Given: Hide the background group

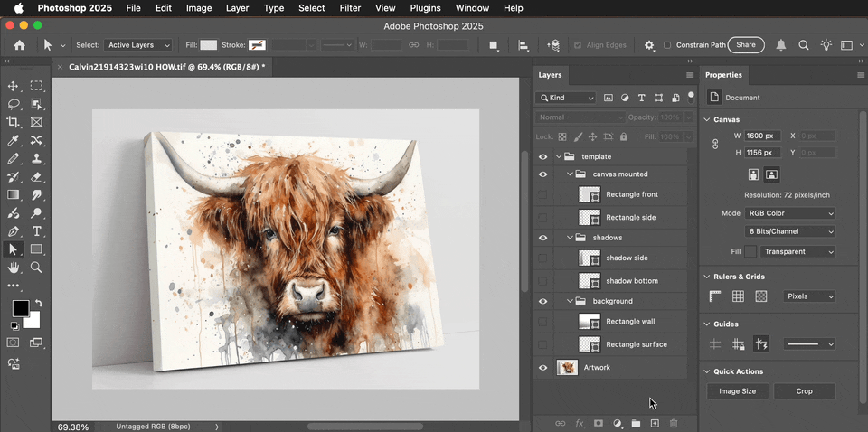Looking at the screenshot, I should [x=542, y=302].
